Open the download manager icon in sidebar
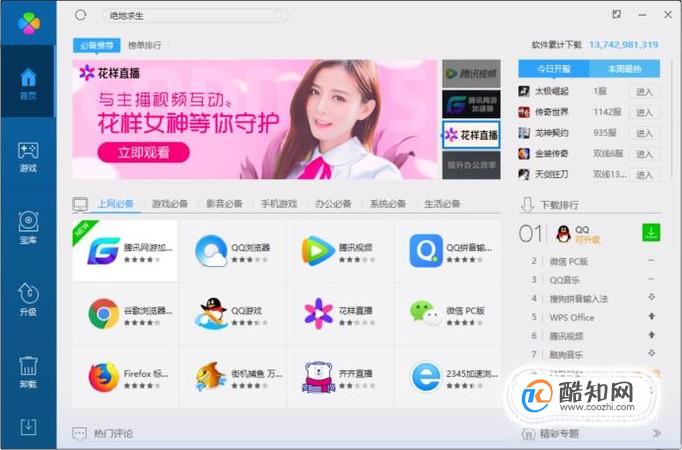The height and width of the screenshot is (450, 682). [x=28, y=427]
